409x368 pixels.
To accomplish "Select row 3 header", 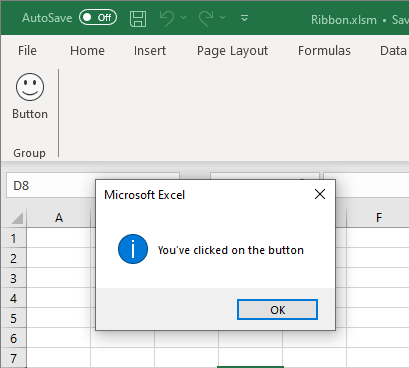I will pos(13,278).
